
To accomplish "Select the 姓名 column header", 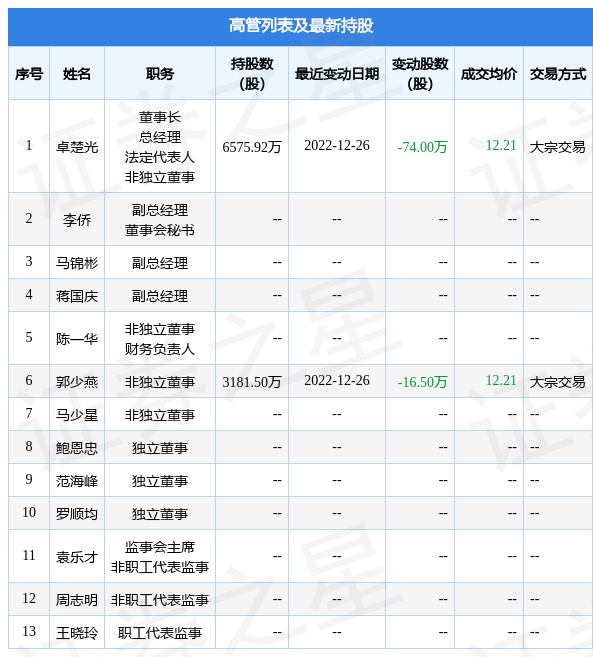I will (x=77, y=74).
